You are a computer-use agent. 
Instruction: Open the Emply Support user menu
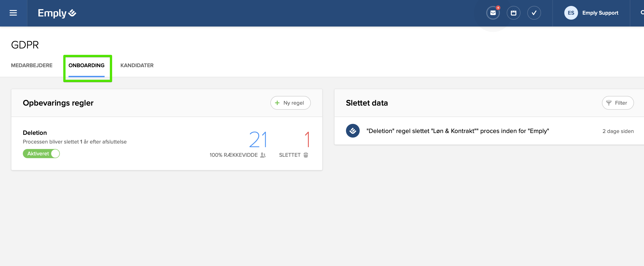coord(600,13)
